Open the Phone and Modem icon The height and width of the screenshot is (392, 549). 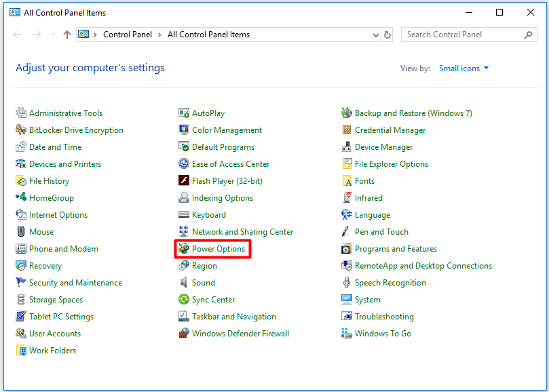pos(21,248)
